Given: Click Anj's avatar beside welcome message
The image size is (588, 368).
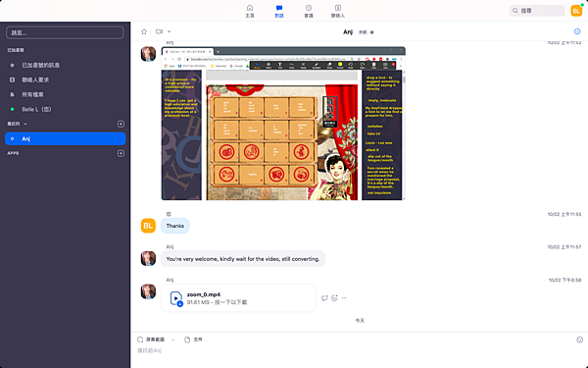Looking at the screenshot, I should click(148, 259).
